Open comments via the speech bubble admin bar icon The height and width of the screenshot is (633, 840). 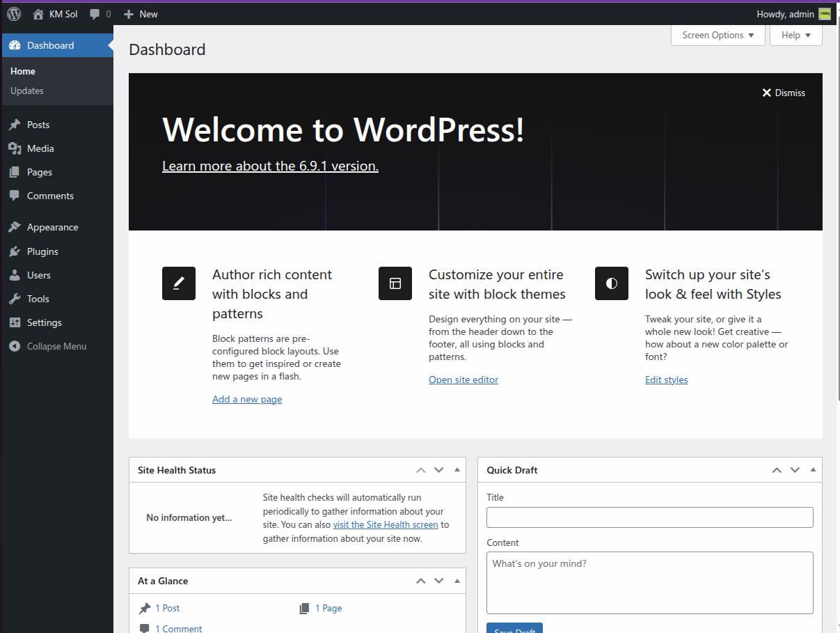[x=94, y=13]
